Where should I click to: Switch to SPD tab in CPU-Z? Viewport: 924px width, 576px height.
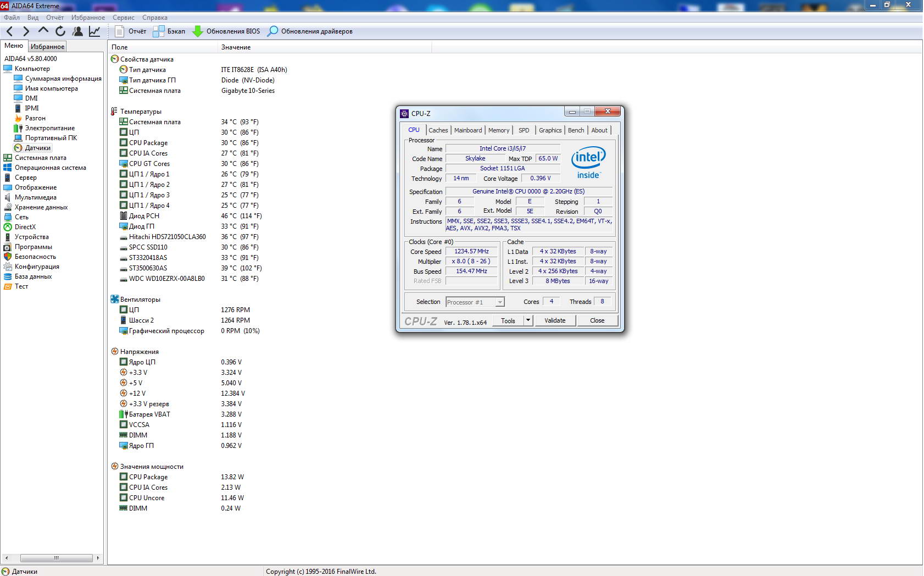524,130
